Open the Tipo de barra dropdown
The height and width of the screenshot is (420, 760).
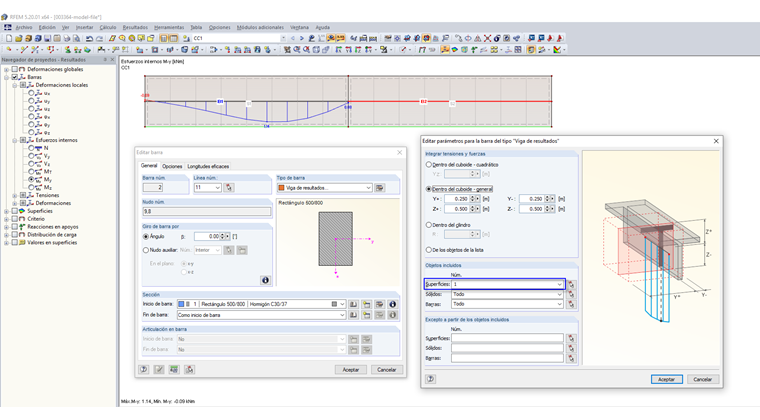coord(368,188)
